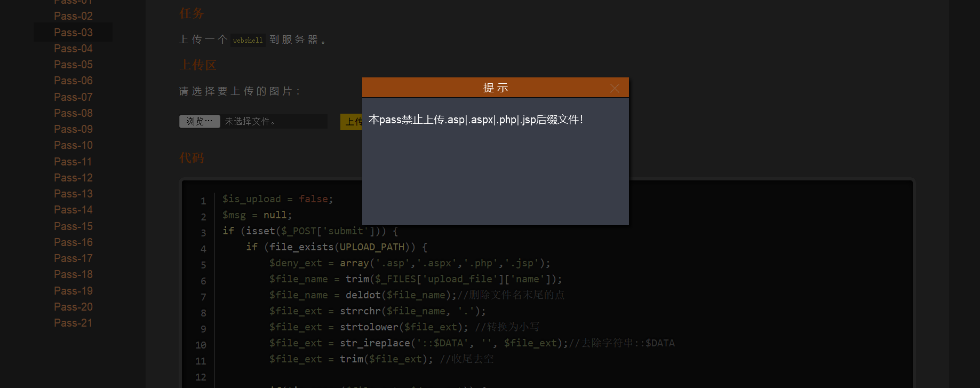Viewport: 980px width, 388px height.
Task: Click the webshell code tag
Action: [x=248, y=40]
